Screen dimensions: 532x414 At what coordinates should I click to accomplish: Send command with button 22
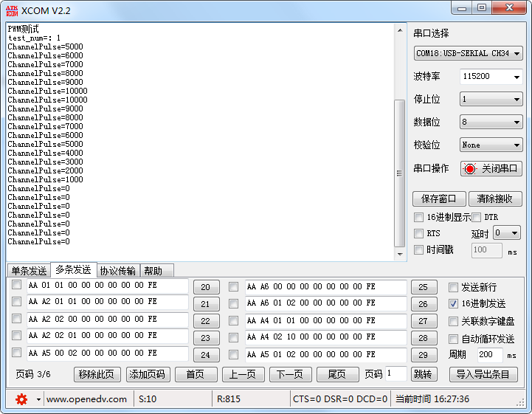coord(207,321)
